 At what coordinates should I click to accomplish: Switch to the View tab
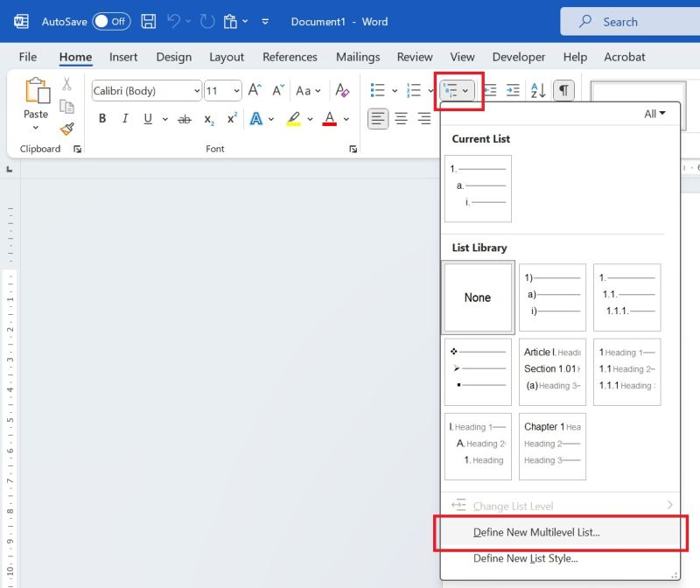point(462,57)
